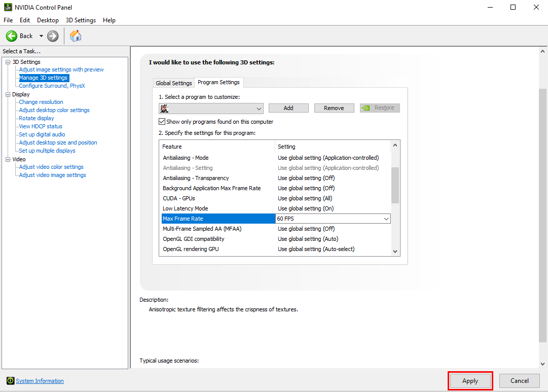548x392 pixels.
Task: Click the Remove button
Action: click(x=334, y=108)
